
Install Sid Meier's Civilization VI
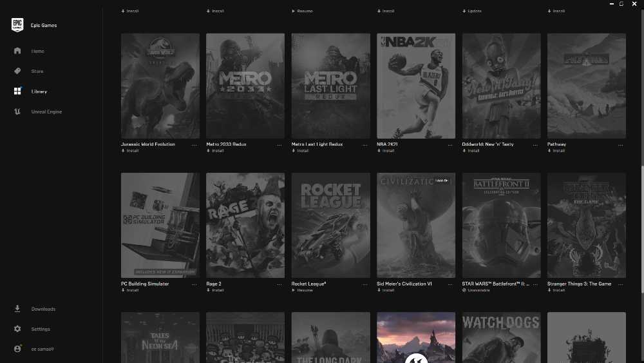click(386, 290)
